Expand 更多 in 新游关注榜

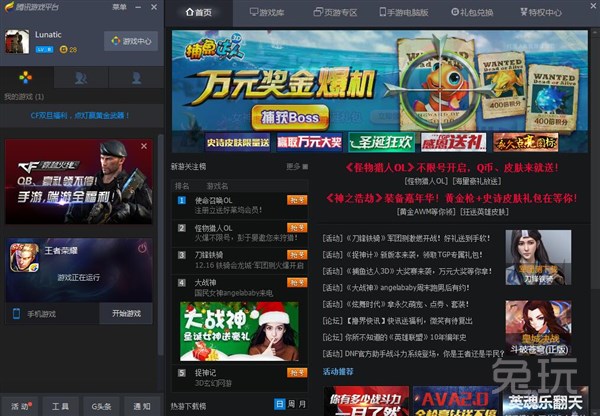297,166
